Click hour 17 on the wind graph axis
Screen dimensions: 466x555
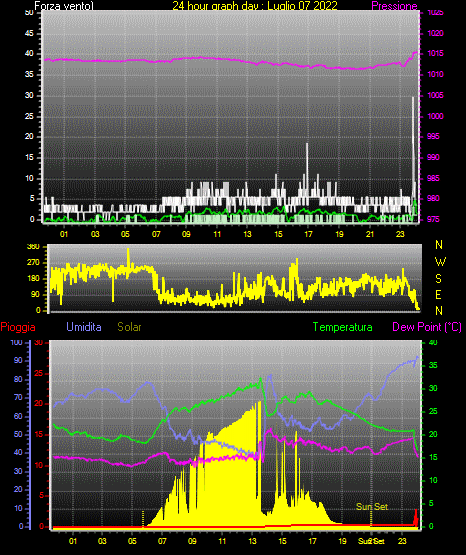click(309, 234)
